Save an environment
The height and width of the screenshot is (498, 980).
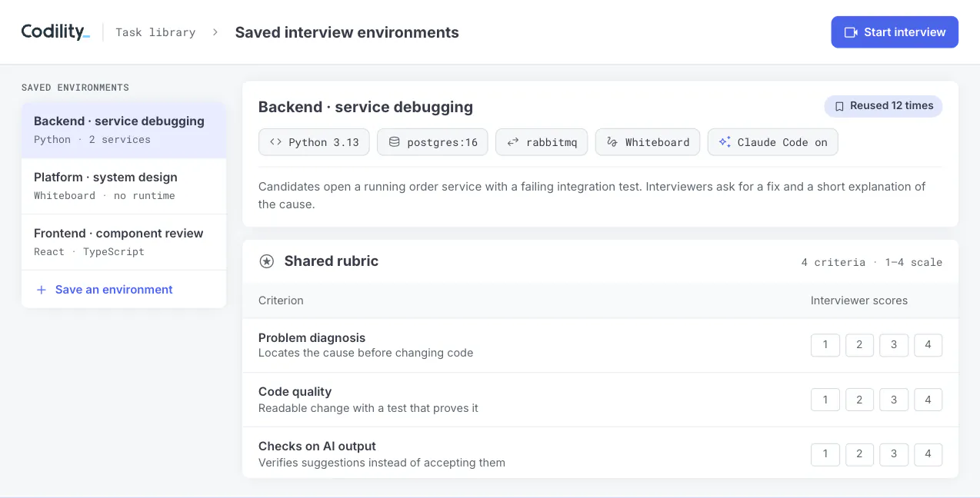[x=124, y=290]
